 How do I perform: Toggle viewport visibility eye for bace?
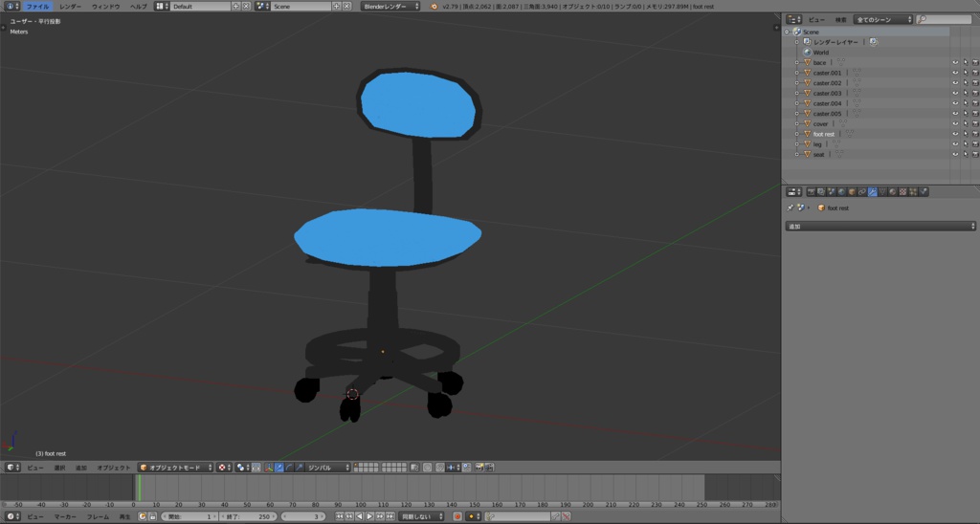[x=955, y=62]
